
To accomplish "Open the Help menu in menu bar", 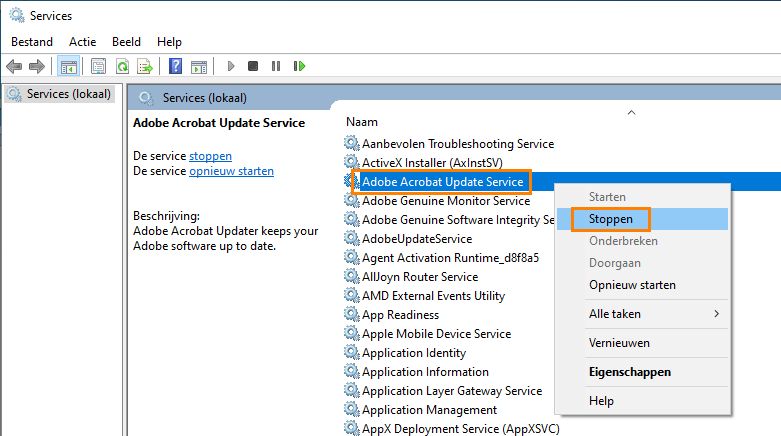I will tap(169, 42).
